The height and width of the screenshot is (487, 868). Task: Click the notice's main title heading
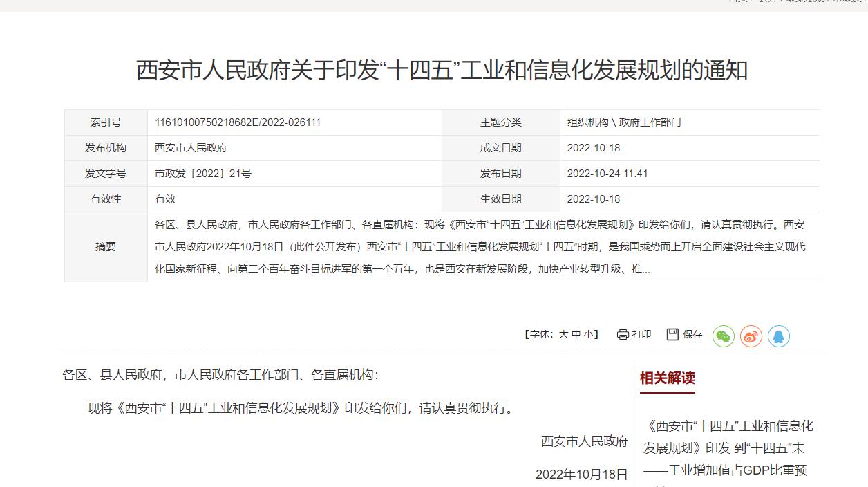(442, 71)
